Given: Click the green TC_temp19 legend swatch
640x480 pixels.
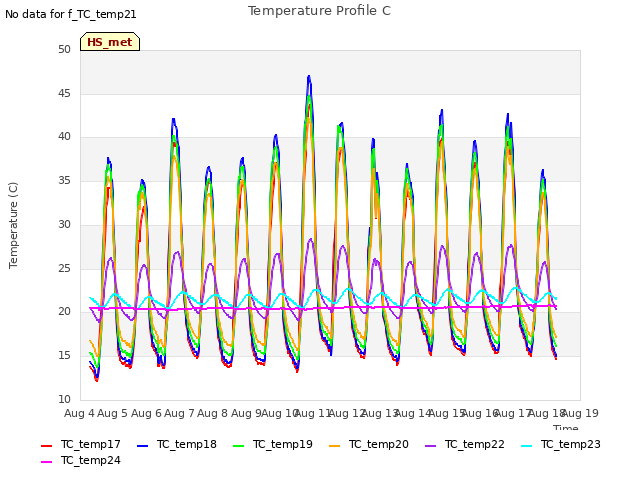Looking at the screenshot, I should pyautogui.click(x=238, y=446).
